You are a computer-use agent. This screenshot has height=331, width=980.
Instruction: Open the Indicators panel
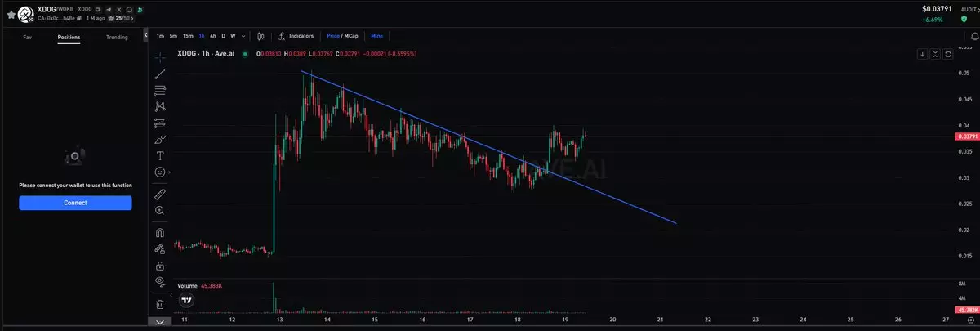tap(296, 36)
